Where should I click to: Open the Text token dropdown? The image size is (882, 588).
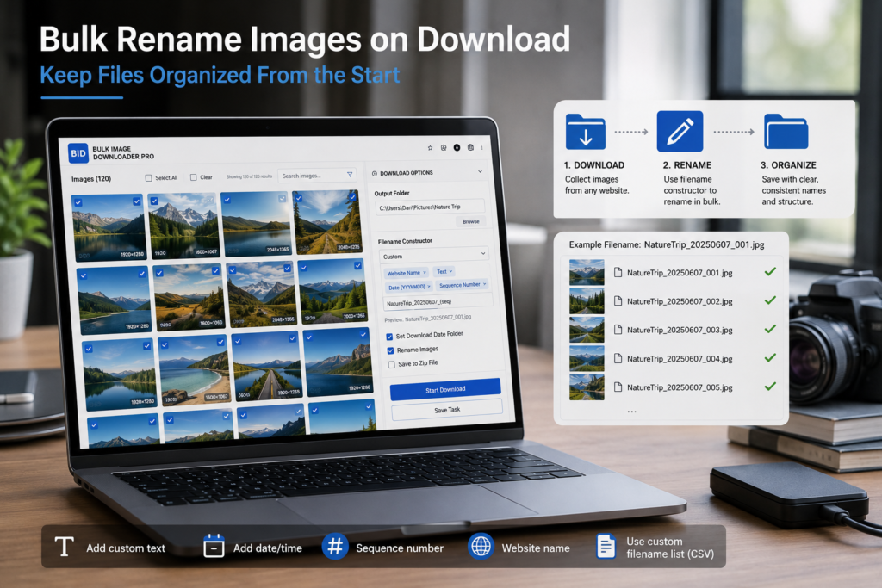click(x=444, y=271)
